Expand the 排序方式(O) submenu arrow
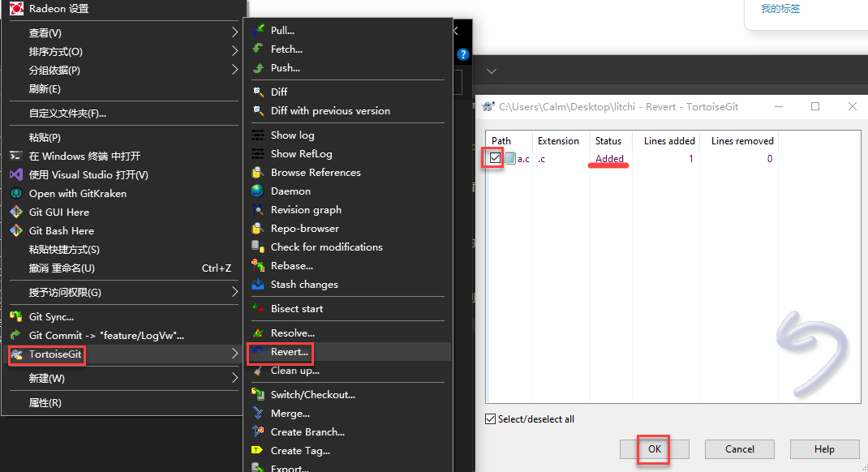868x472 pixels. coord(234,51)
